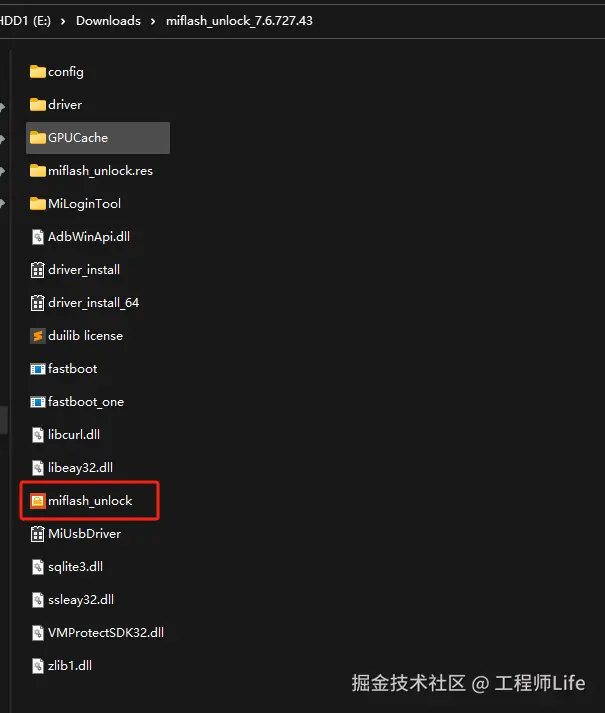Select the file name driver
The width and height of the screenshot is (605, 713).
pyautogui.click(x=65, y=105)
